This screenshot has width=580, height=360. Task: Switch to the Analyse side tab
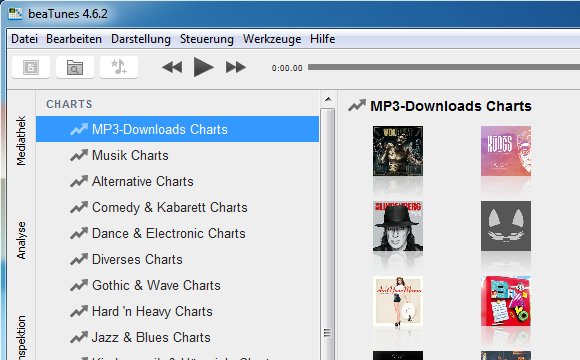21,240
